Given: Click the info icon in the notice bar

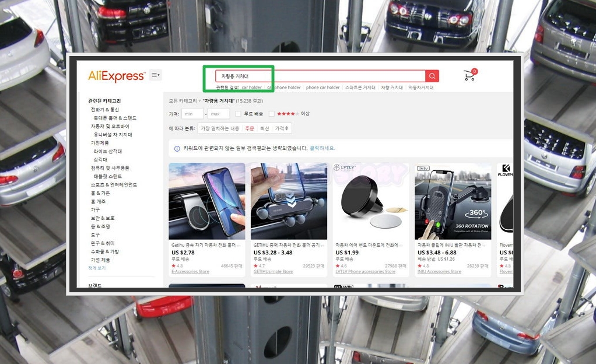Looking at the screenshot, I should [177, 149].
